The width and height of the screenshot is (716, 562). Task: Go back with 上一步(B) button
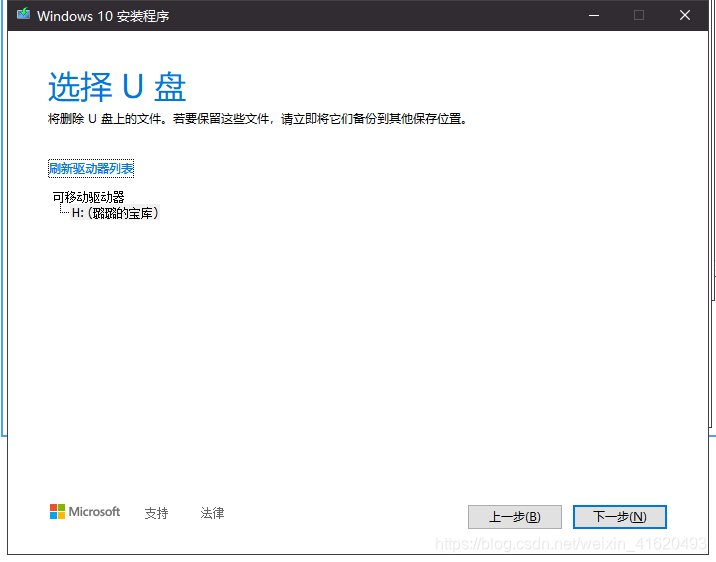pyautogui.click(x=515, y=517)
